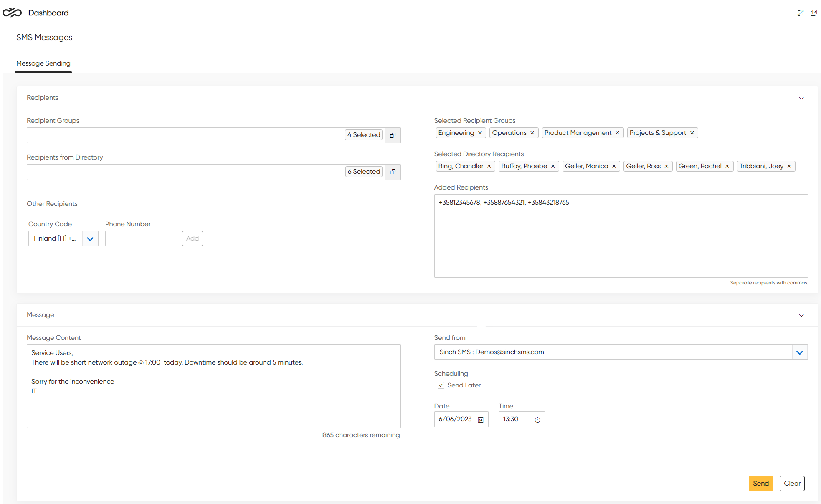Remove Tribbiani, Joey recipient tag

pyautogui.click(x=790, y=166)
